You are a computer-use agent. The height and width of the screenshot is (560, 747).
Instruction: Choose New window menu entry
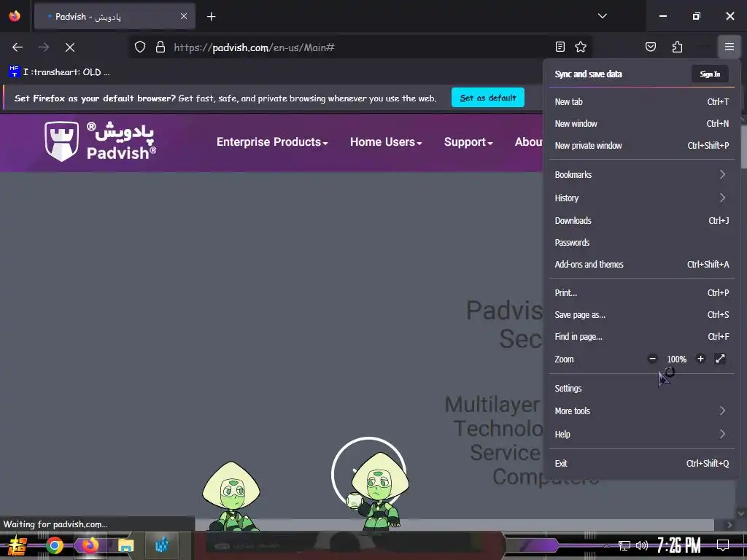pos(641,123)
